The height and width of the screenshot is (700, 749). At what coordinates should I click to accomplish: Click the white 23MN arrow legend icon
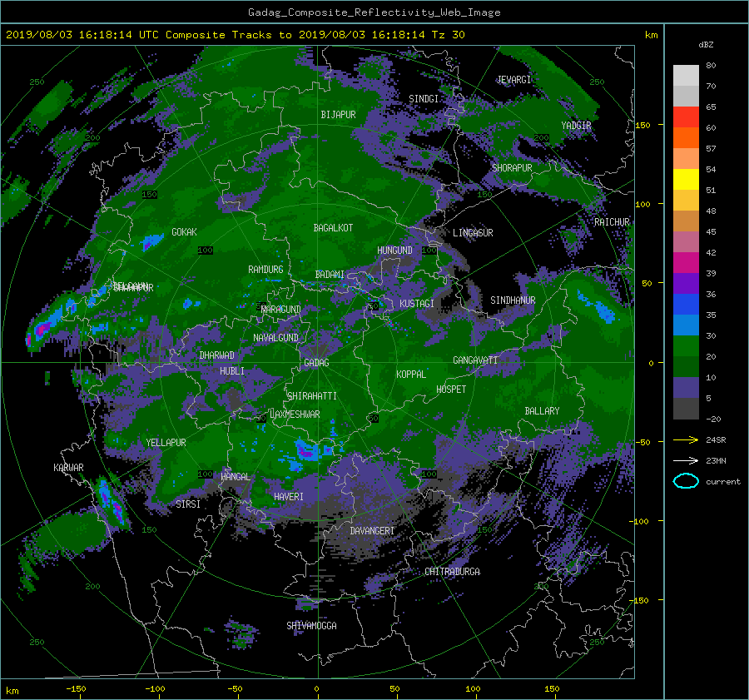point(686,460)
